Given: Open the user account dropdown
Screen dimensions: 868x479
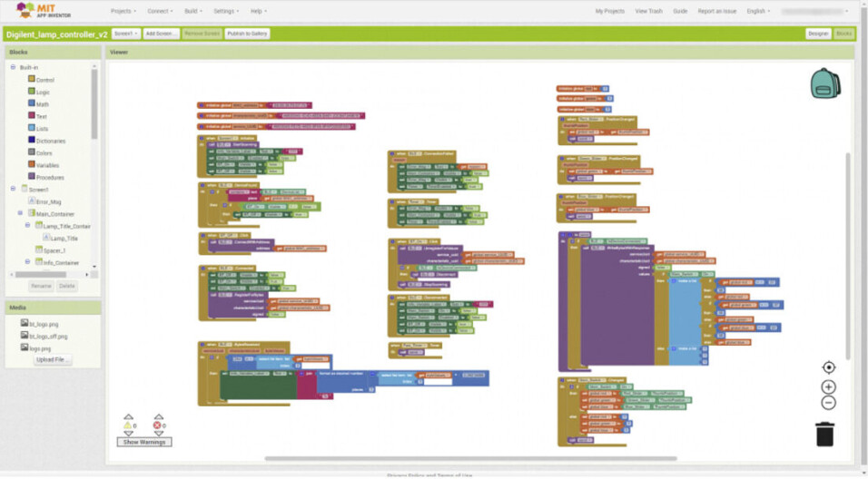Looking at the screenshot, I should coord(814,11).
